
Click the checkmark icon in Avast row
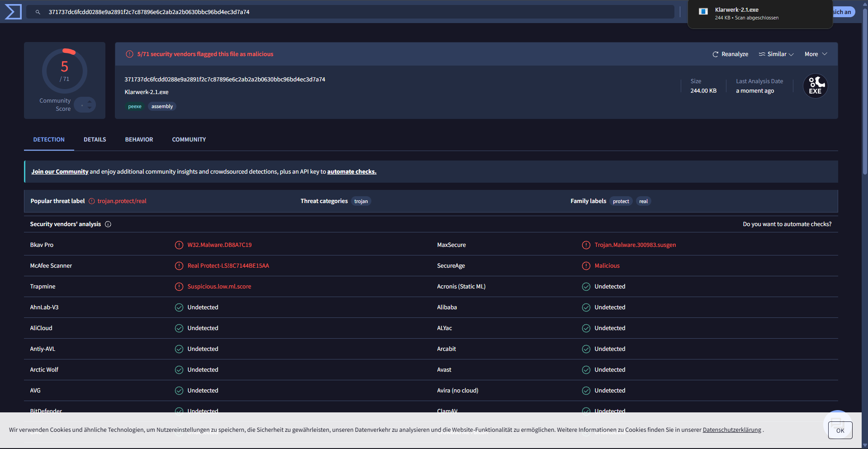coord(586,370)
